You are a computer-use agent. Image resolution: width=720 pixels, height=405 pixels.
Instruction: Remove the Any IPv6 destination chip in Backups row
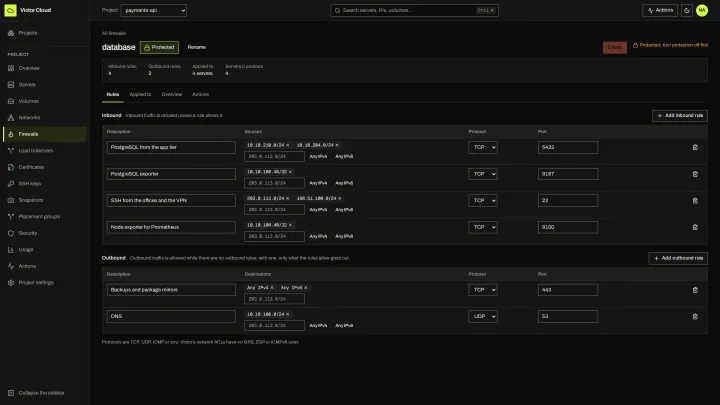305,288
